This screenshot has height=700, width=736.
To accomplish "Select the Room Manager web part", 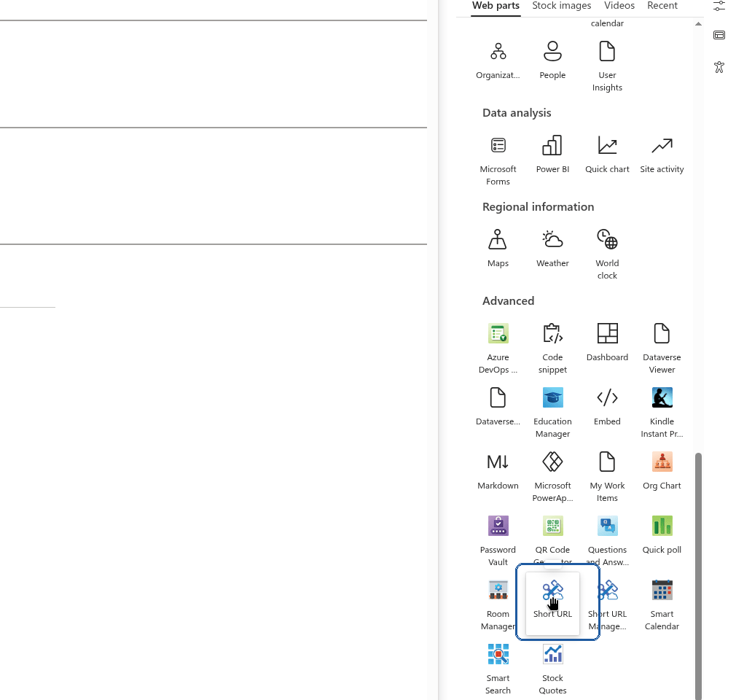I will (x=498, y=606).
